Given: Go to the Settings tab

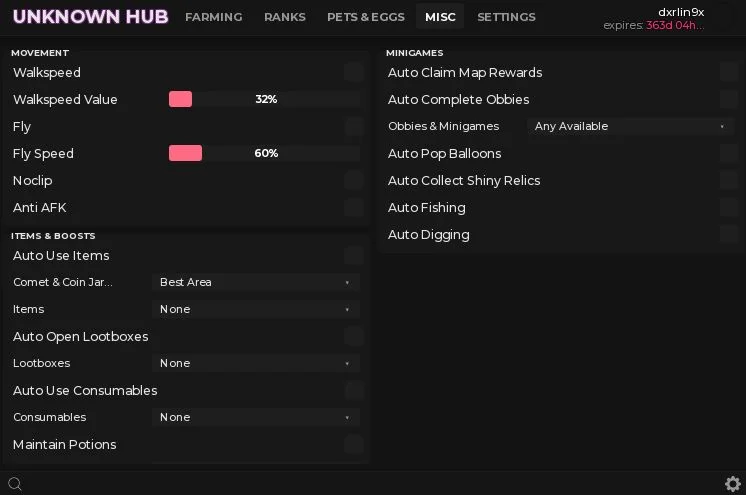Looking at the screenshot, I should 506,17.
